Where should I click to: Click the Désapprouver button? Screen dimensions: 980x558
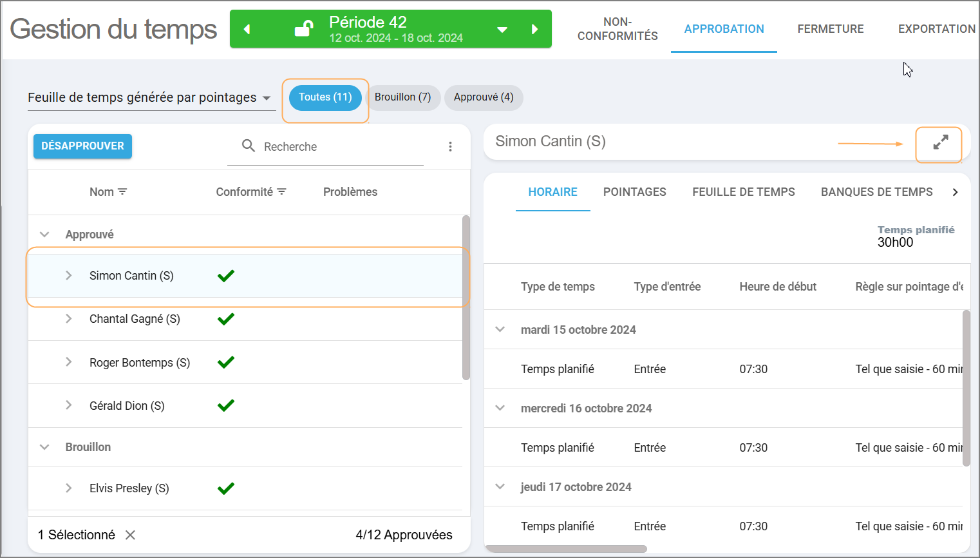point(82,146)
